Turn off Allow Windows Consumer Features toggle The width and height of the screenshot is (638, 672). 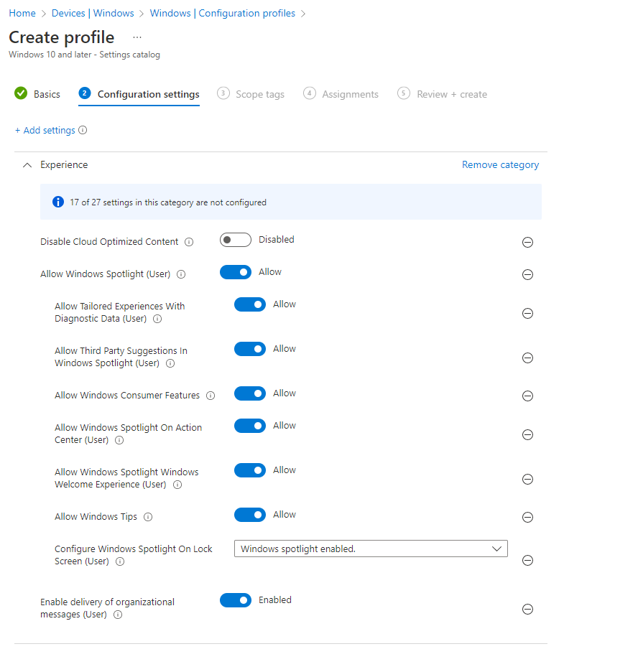click(250, 393)
